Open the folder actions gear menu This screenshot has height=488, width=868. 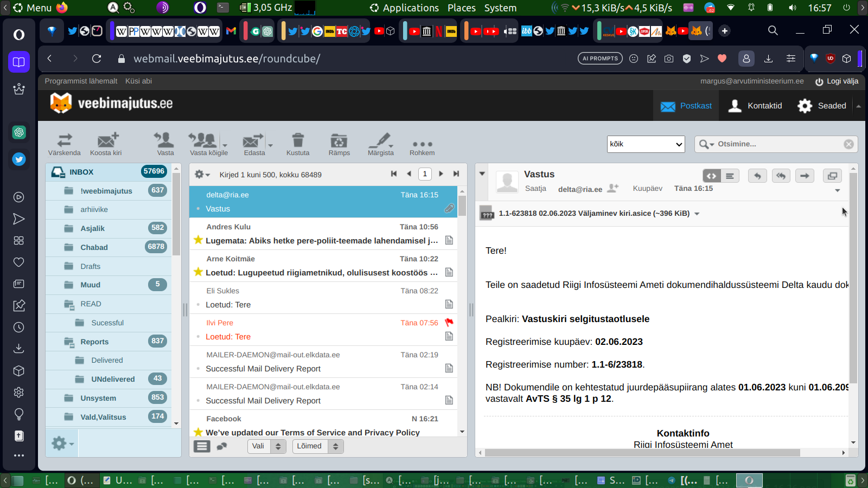[62, 444]
